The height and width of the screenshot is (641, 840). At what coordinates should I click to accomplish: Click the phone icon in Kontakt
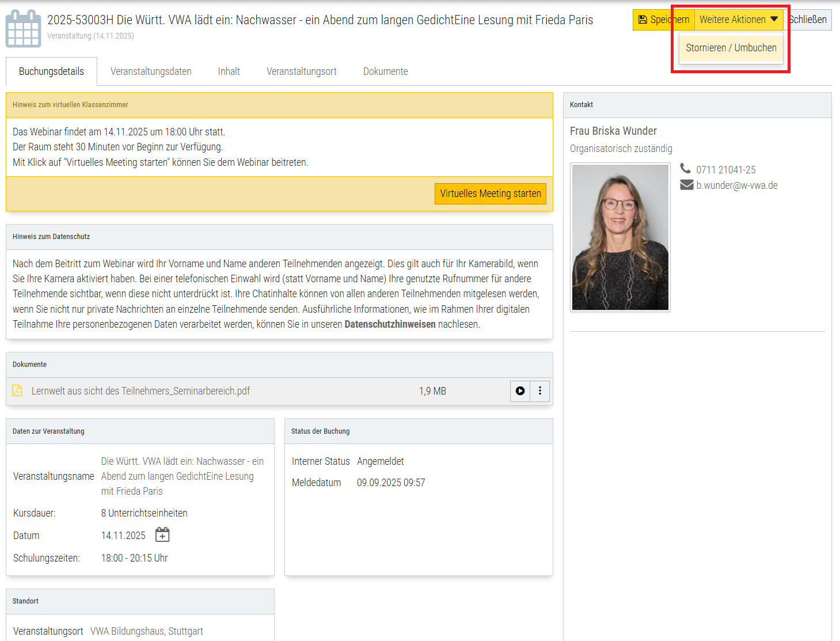[x=685, y=169]
